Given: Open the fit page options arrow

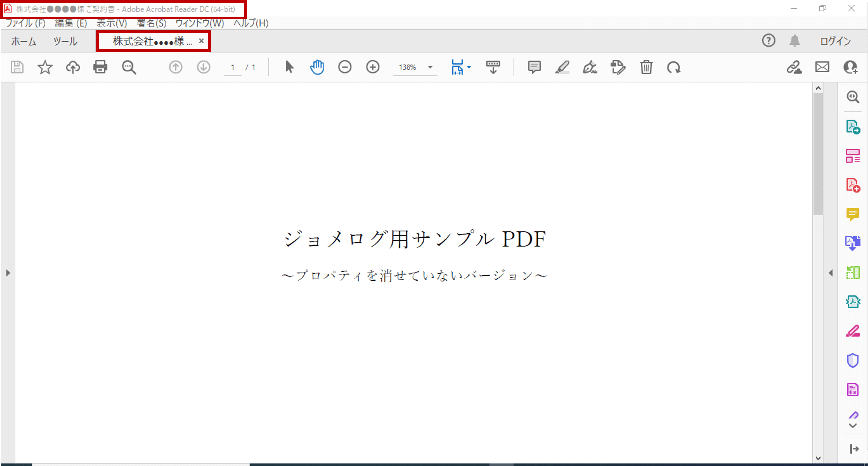Looking at the screenshot, I should click(x=469, y=67).
